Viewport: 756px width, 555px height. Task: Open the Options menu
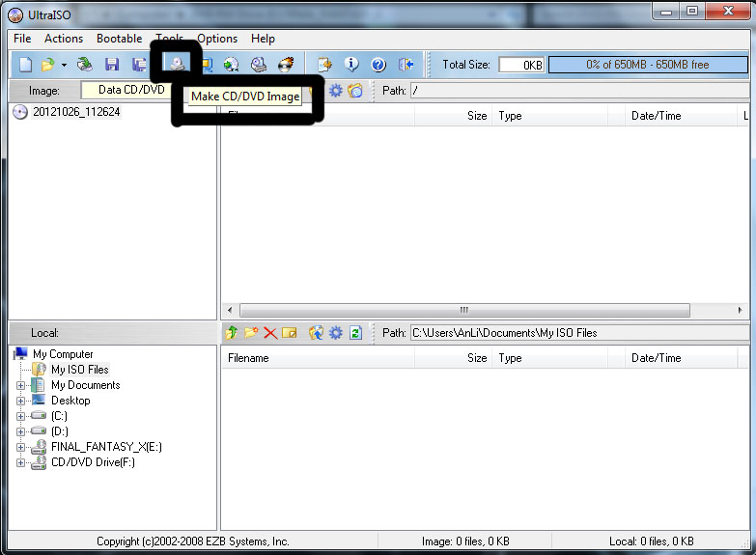point(217,39)
